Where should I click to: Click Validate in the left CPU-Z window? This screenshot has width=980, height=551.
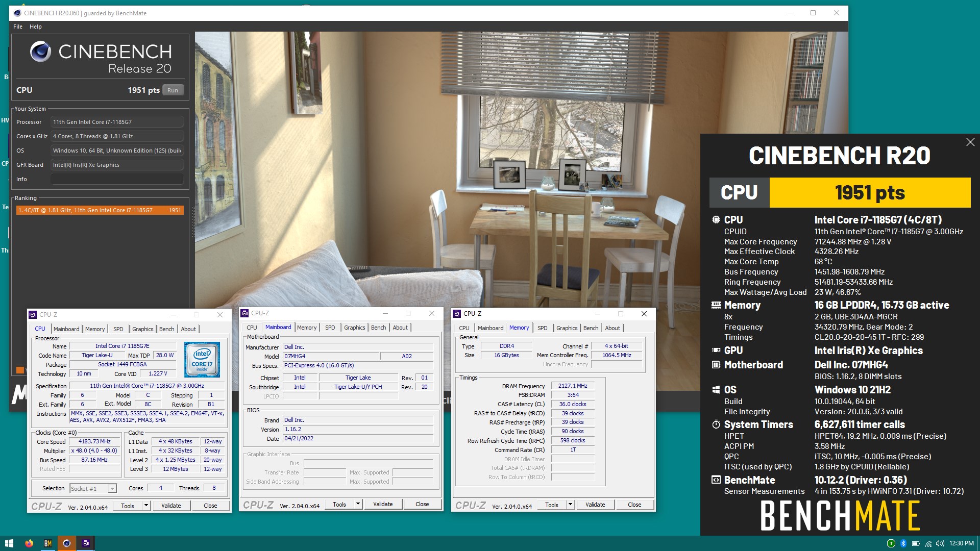coord(171,506)
